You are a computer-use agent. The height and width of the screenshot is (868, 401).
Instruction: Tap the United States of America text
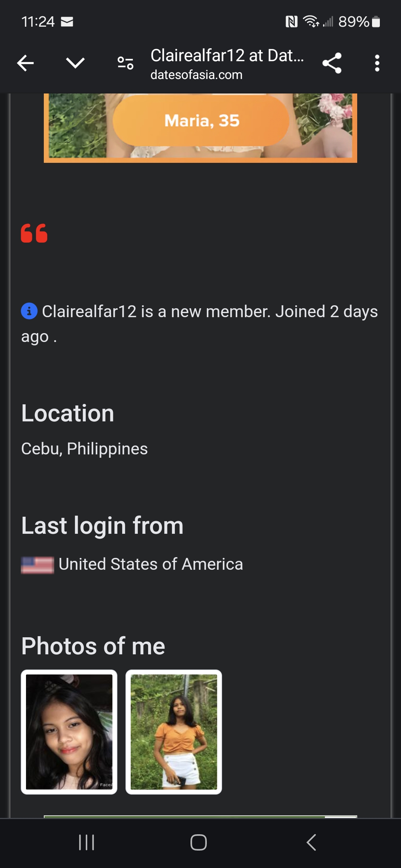pos(151,564)
